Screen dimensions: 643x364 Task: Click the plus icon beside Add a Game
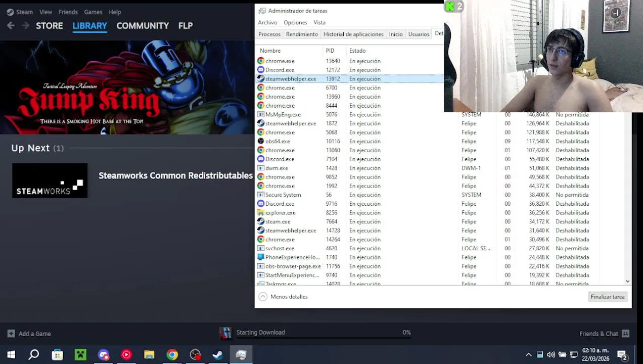click(x=11, y=334)
